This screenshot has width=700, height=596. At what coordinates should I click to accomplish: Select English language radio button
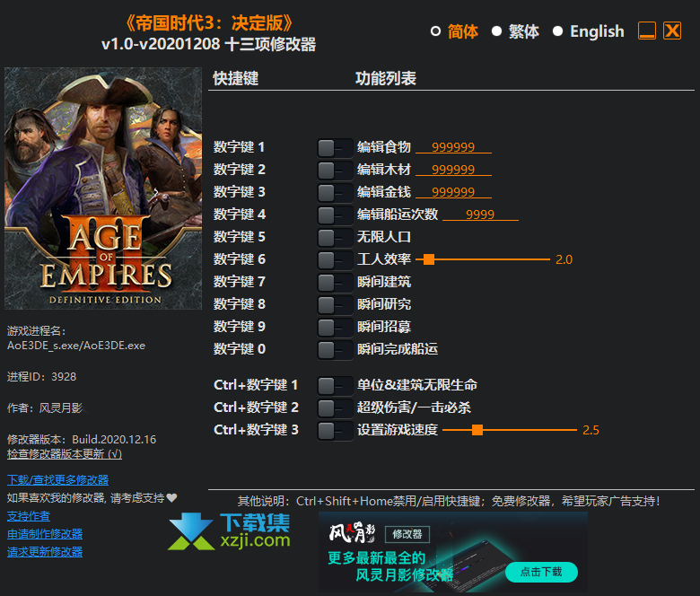pyautogui.click(x=557, y=31)
